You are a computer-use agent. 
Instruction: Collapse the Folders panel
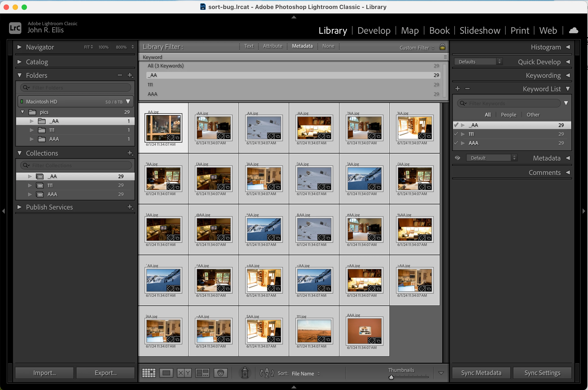click(x=20, y=75)
